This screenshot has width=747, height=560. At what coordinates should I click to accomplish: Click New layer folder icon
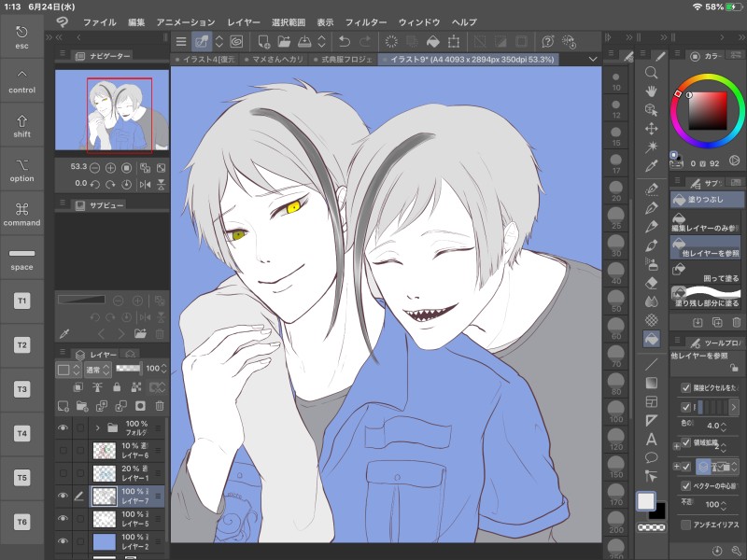pyautogui.click(x=82, y=406)
